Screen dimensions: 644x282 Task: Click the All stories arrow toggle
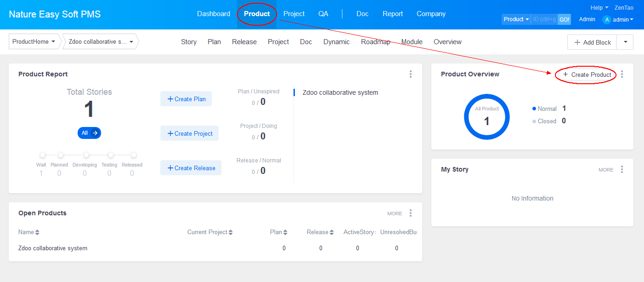click(x=95, y=133)
